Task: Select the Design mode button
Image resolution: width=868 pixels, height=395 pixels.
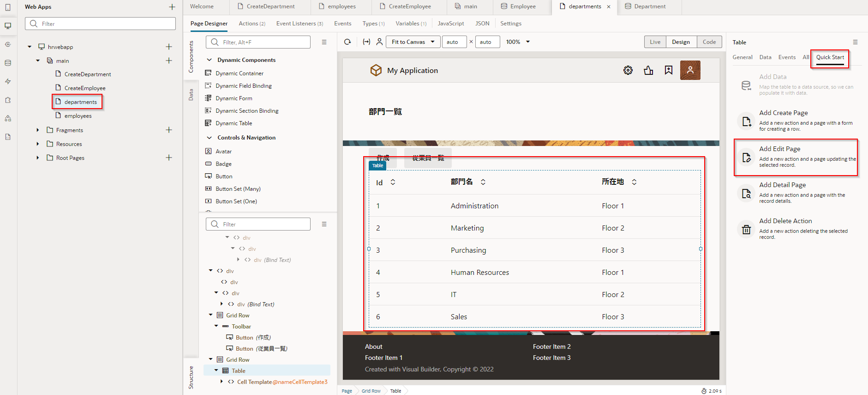Action: (x=681, y=42)
